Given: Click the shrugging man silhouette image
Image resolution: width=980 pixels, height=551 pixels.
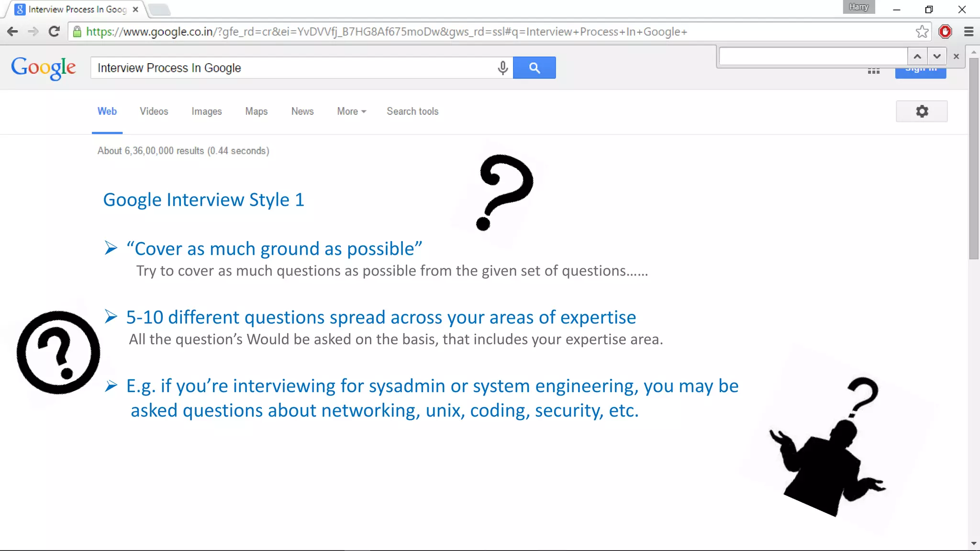Looking at the screenshot, I should point(829,447).
